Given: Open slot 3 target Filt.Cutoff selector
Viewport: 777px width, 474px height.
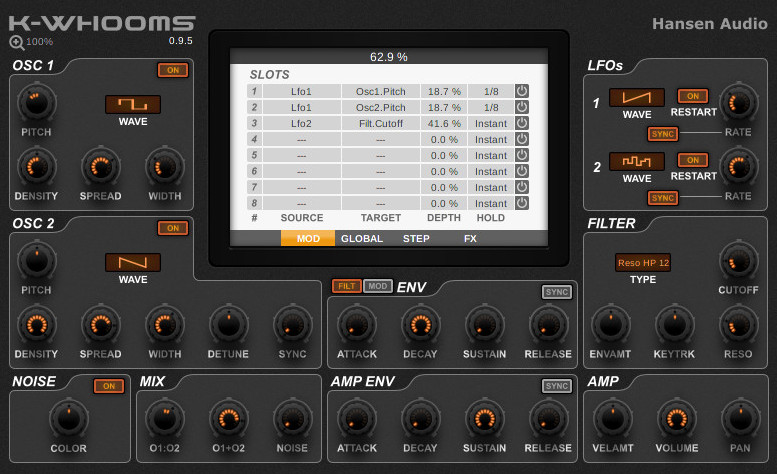Looking at the screenshot, I should [x=381, y=123].
